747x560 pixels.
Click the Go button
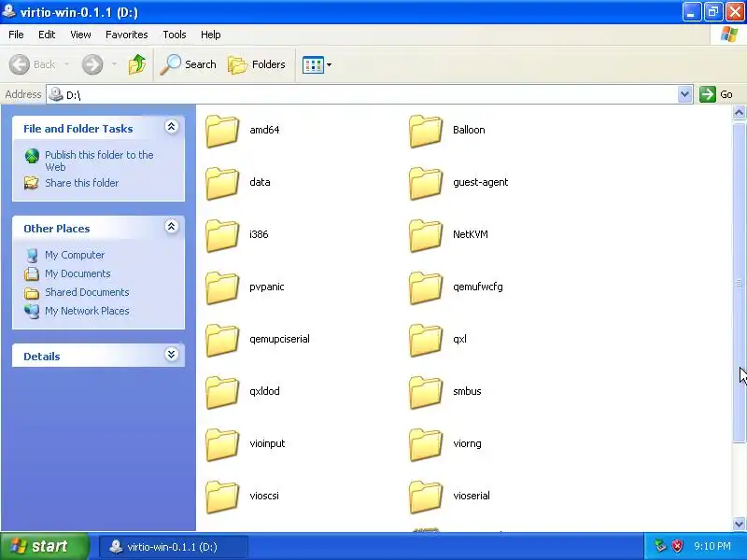[x=716, y=94]
